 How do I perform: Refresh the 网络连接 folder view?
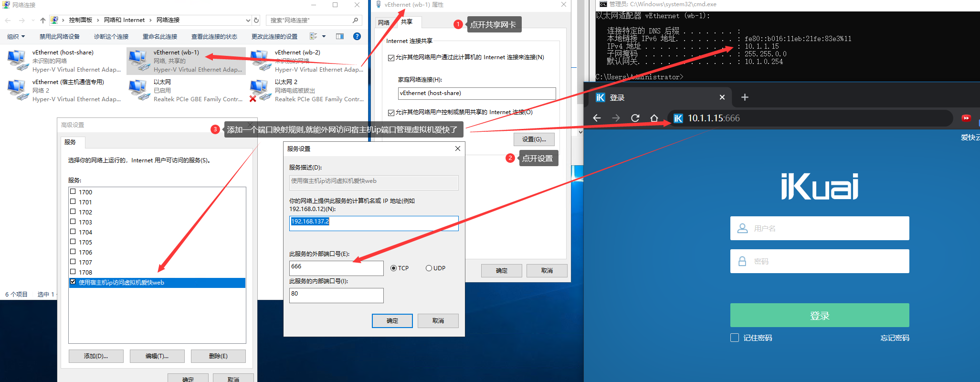[x=256, y=20]
